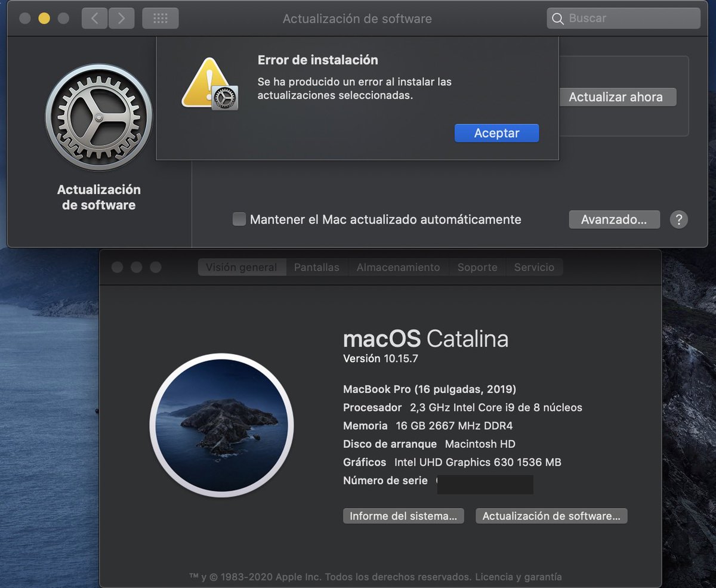Open the Avanzado... options
Screen dimensions: 716x588
[614, 219]
